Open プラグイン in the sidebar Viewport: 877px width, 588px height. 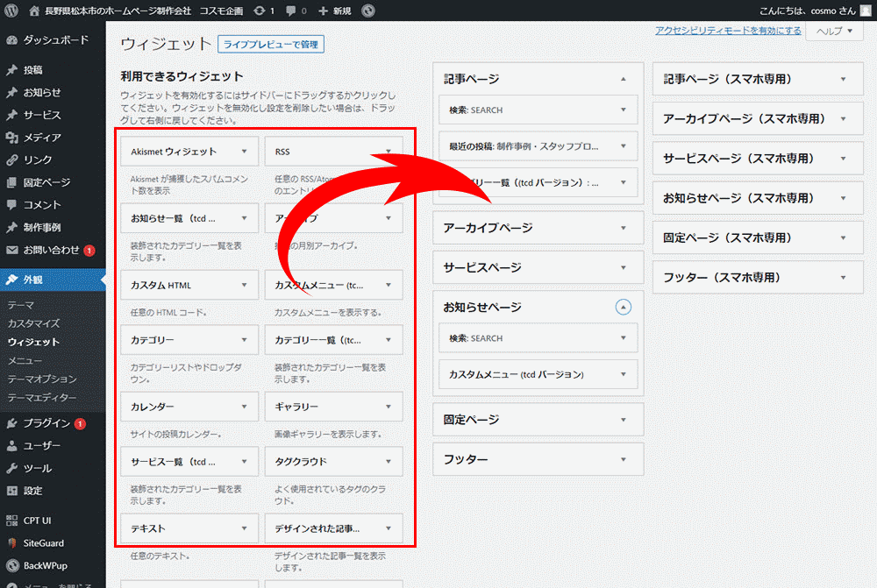[46, 423]
